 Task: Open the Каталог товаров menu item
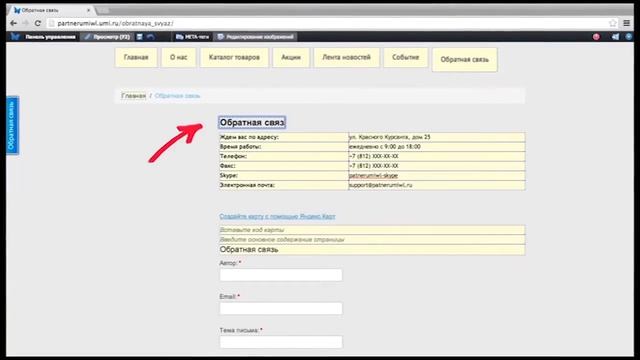[234, 57]
